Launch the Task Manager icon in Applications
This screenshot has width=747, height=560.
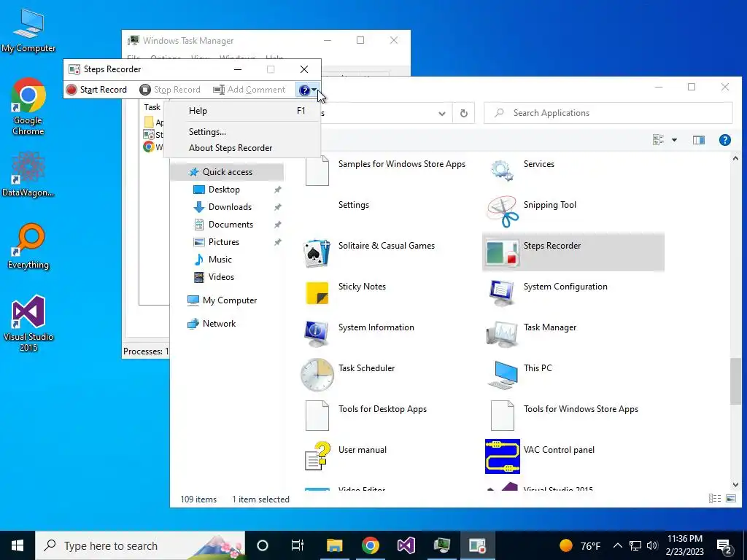[502, 334]
